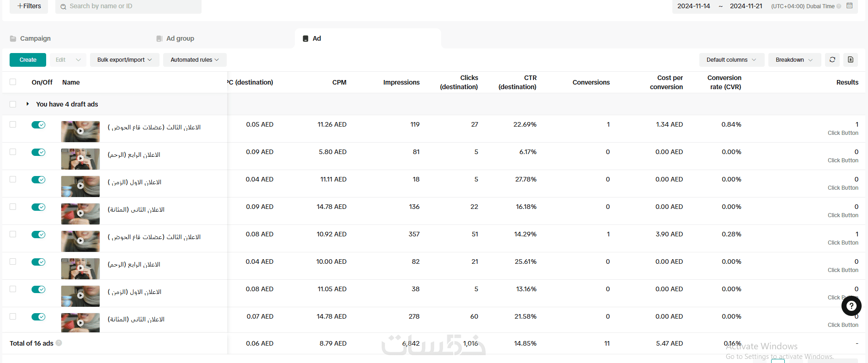Click the search magnifier icon
This screenshot has height=363, width=868.
coord(64,6)
